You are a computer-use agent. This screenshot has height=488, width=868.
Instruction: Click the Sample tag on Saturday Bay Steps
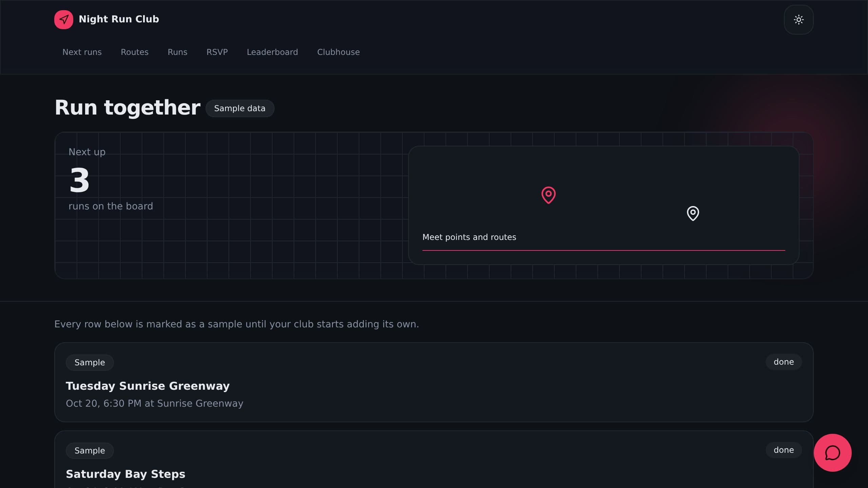[x=90, y=451]
